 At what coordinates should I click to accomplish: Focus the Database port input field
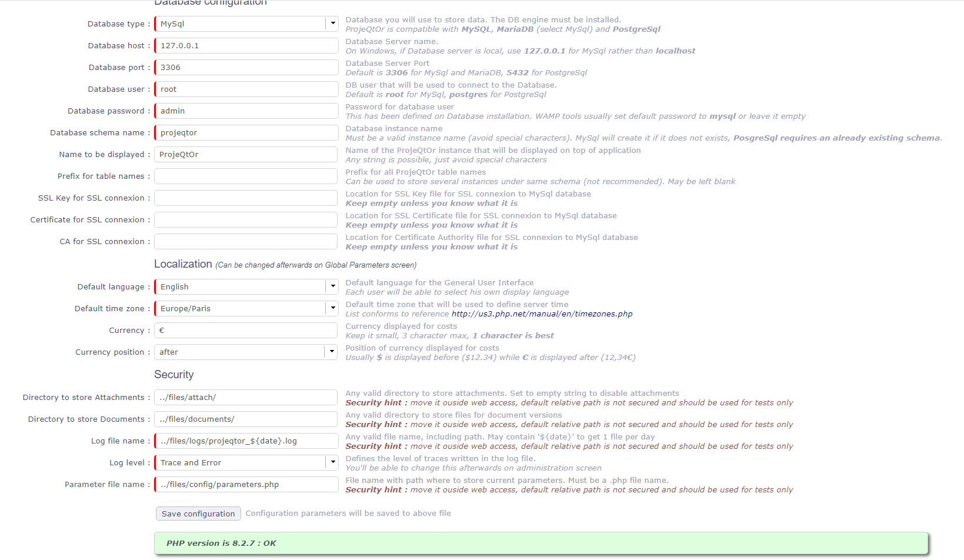click(x=246, y=67)
